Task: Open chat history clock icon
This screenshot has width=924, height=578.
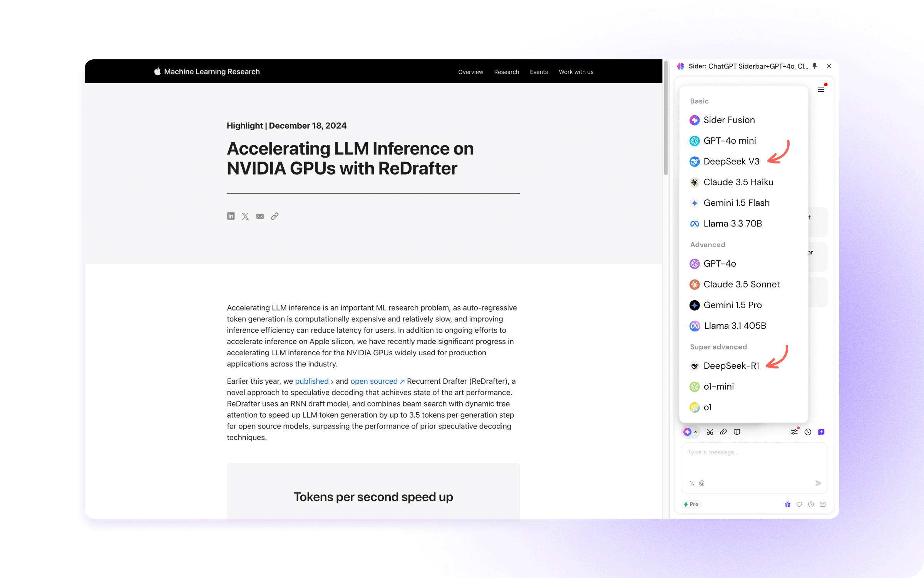Action: point(808,432)
